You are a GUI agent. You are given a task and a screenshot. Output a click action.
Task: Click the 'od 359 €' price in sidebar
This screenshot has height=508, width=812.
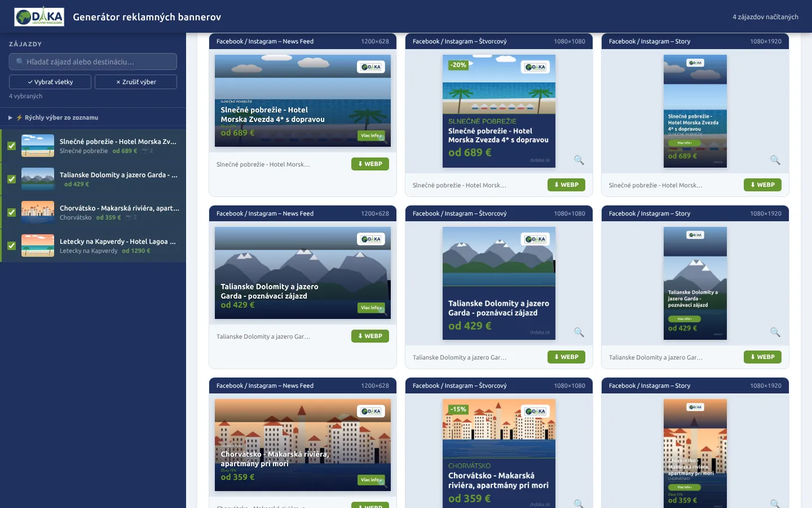point(108,217)
